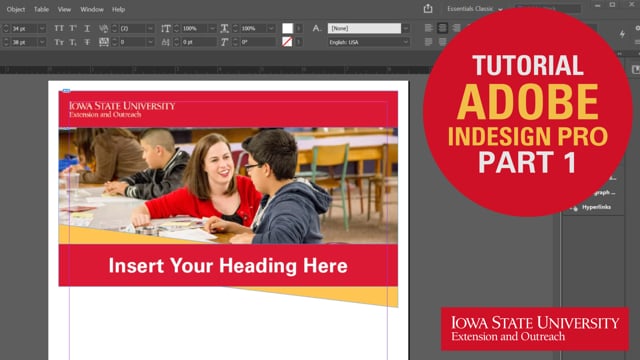Click the Share document icon
Viewport: 640px width, 360px height.
pos(428,9)
